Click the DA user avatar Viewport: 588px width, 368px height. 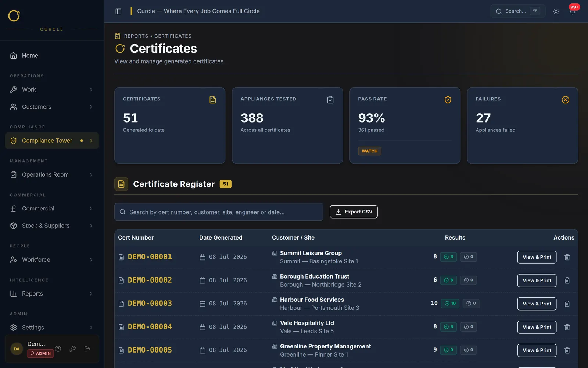click(17, 349)
